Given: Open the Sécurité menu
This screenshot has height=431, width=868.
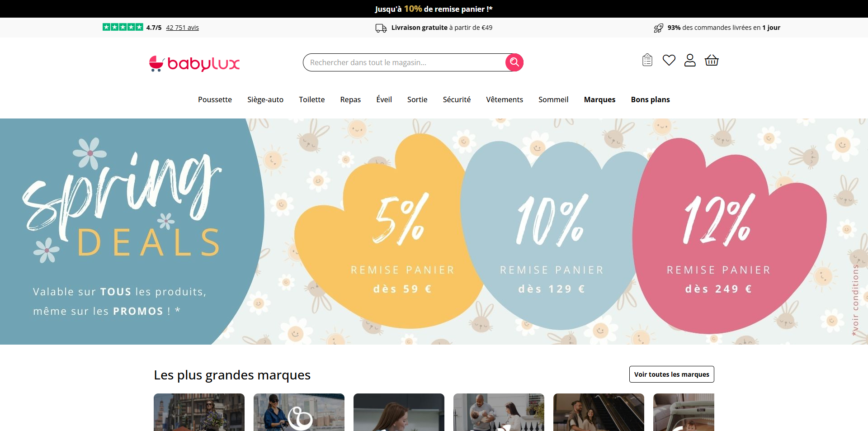Looking at the screenshot, I should 457,99.
